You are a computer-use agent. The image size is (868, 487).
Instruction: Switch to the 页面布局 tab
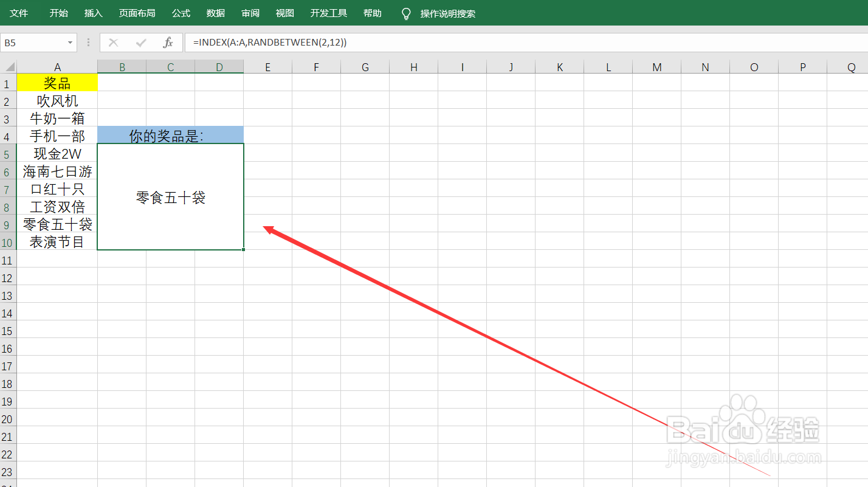tap(137, 13)
